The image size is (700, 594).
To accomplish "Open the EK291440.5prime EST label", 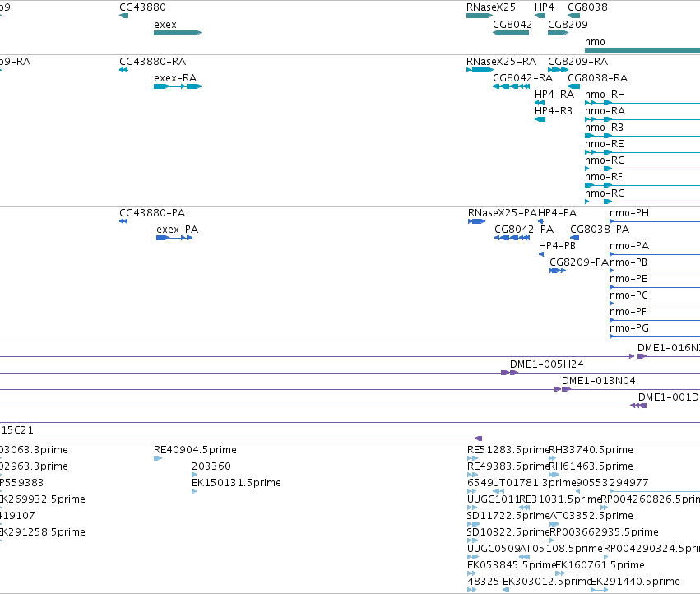I will (635, 582).
